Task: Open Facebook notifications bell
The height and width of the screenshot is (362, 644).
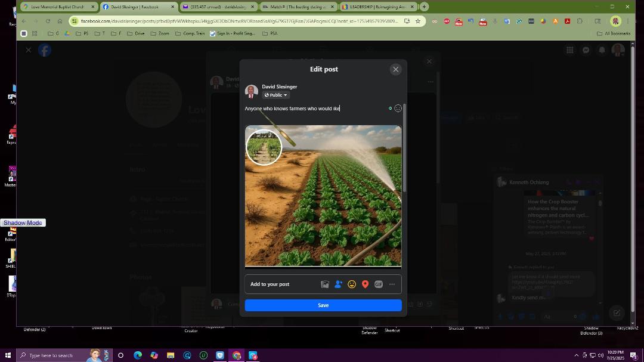Action: [x=602, y=50]
